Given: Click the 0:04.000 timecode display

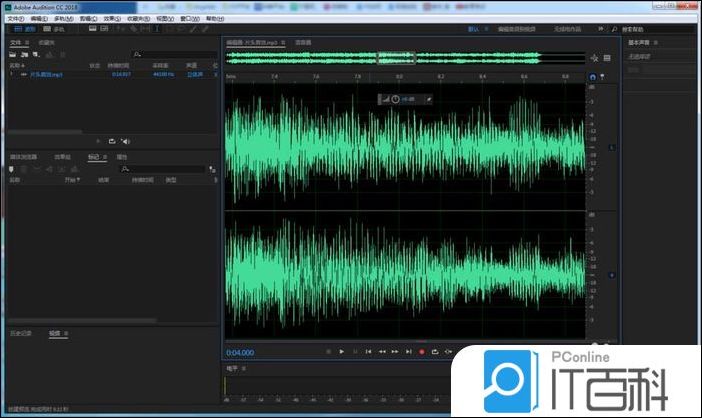Looking at the screenshot, I should tap(240, 353).
